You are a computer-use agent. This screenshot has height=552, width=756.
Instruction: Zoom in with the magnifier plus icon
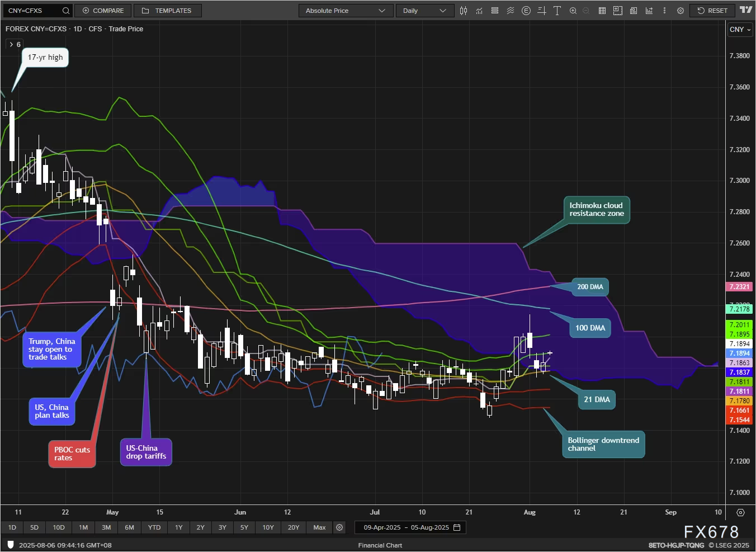point(573,11)
